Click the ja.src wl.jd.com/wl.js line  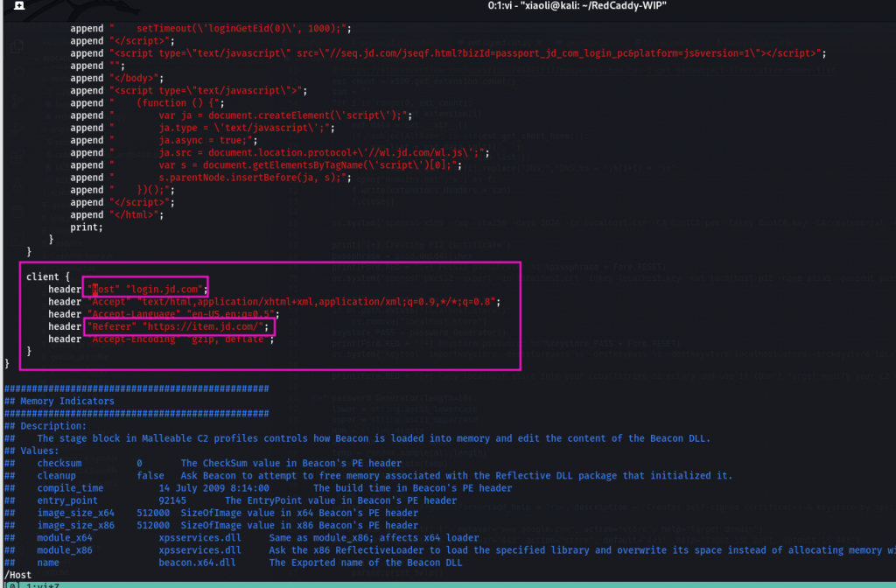tap(280, 152)
